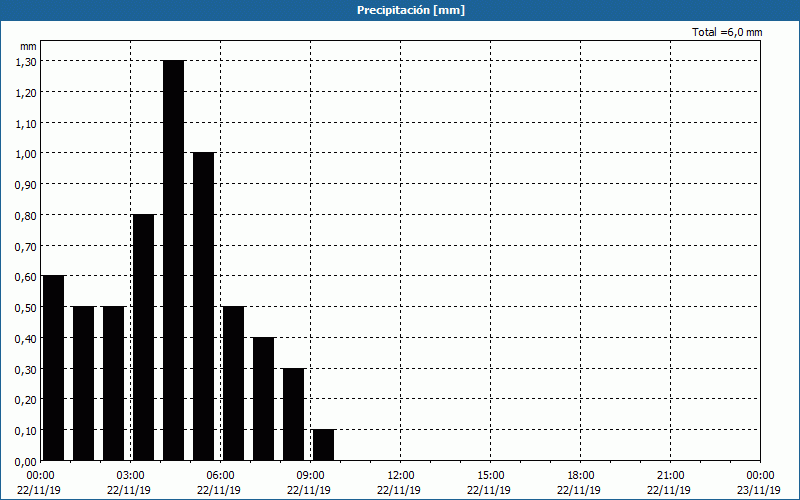Click the 00:00 label above 23/11/19
Screen dimensions: 800x500
pos(760,476)
